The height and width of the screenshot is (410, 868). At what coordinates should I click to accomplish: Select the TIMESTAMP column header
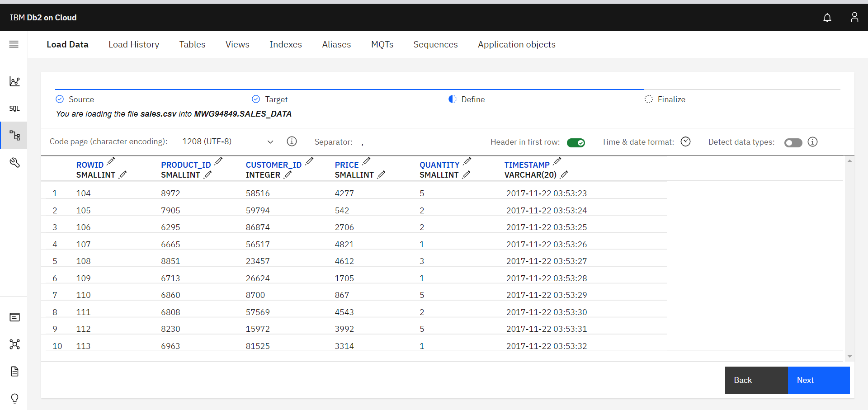click(527, 165)
